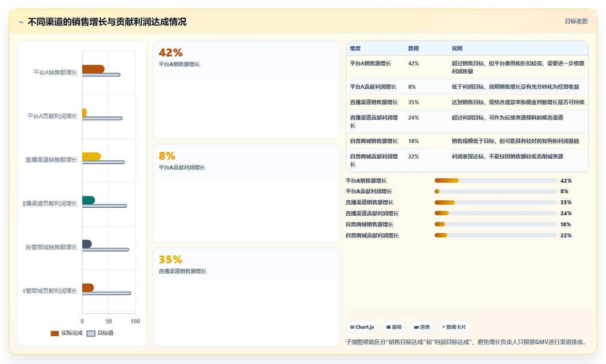
Task: Click the yellow 直播渠道销售额增长 actual bar
Action: 91,156
